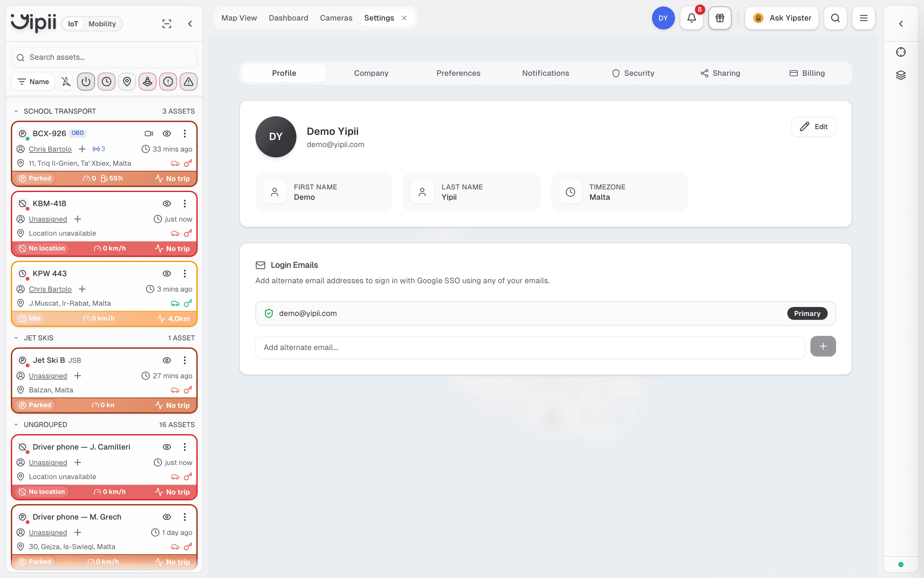Click the key icon on BCX-926

tap(188, 163)
